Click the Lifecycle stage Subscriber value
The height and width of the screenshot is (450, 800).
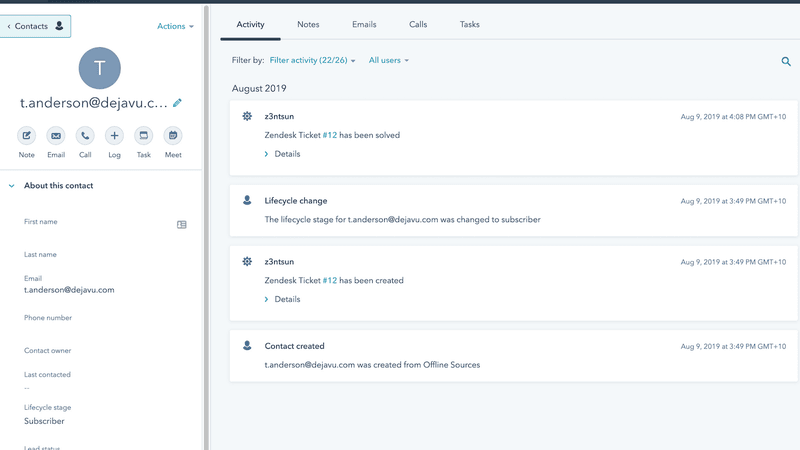[44, 421]
